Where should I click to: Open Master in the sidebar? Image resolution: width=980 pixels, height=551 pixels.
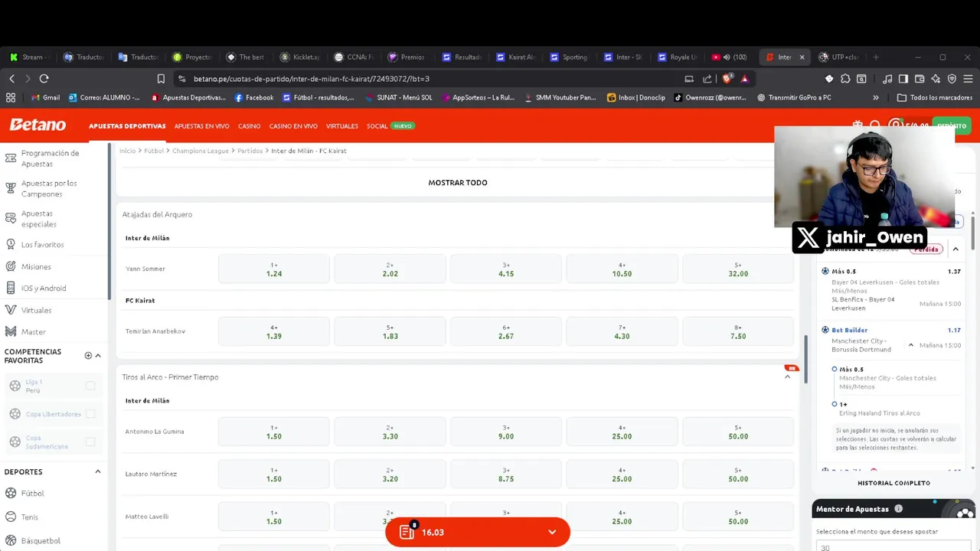tap(34, 331)
